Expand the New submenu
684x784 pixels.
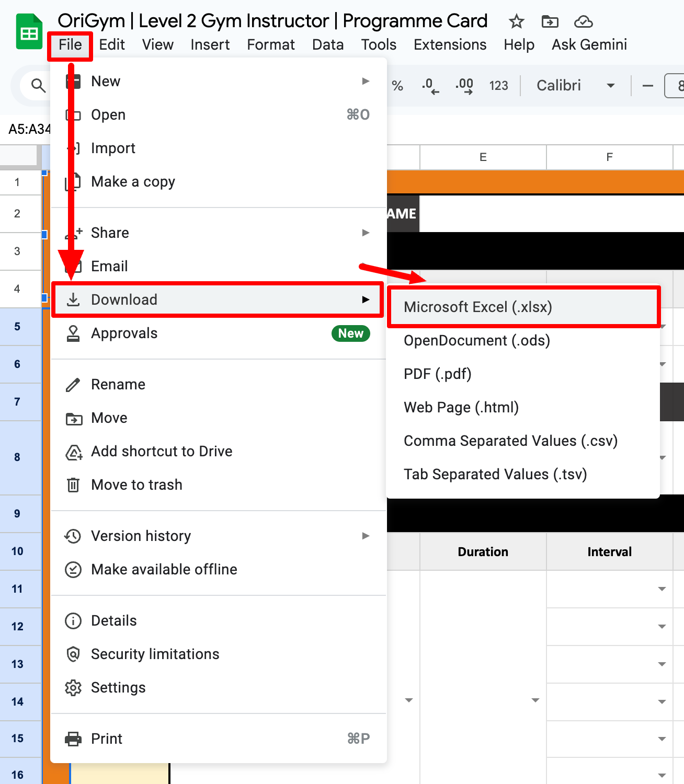[x=219, y=81]
